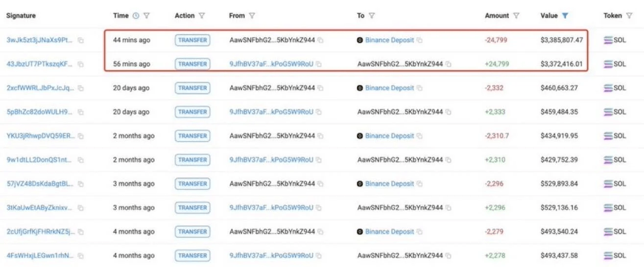644x267 pixels.
Task: Open the Action column filter
Action: click(202, 16)
